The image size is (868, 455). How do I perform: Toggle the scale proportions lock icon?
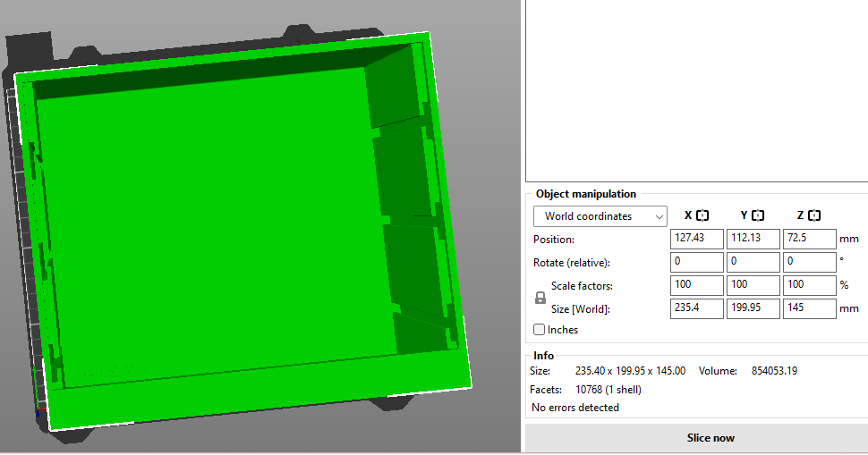click(x=540, y=298)
